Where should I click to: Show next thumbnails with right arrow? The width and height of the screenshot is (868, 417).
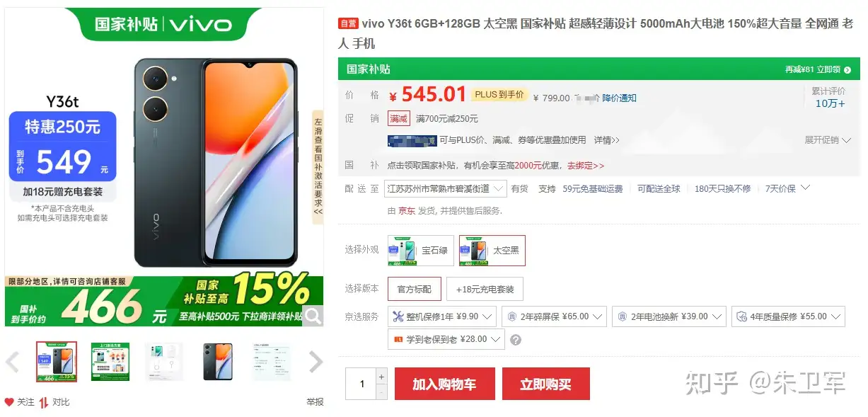coord(316,362)
